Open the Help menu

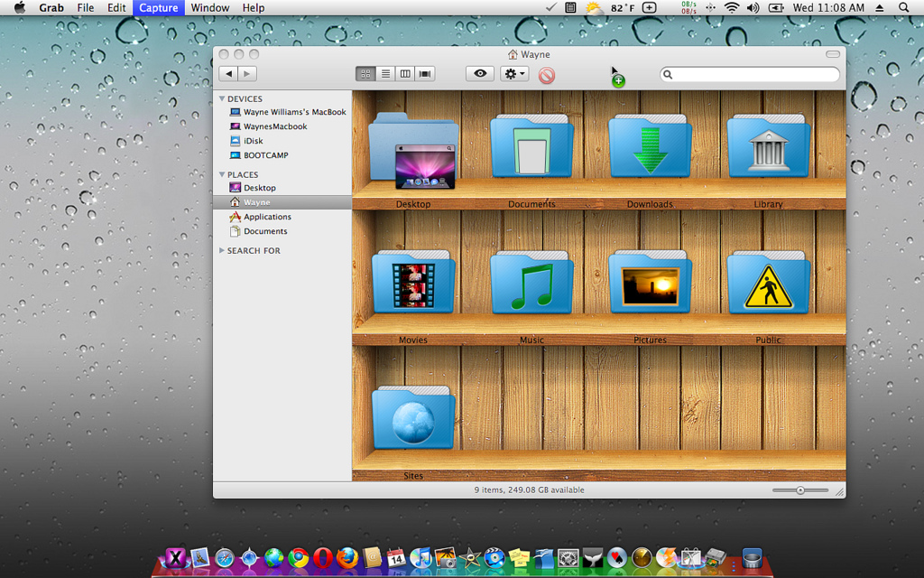click(254, 7)
